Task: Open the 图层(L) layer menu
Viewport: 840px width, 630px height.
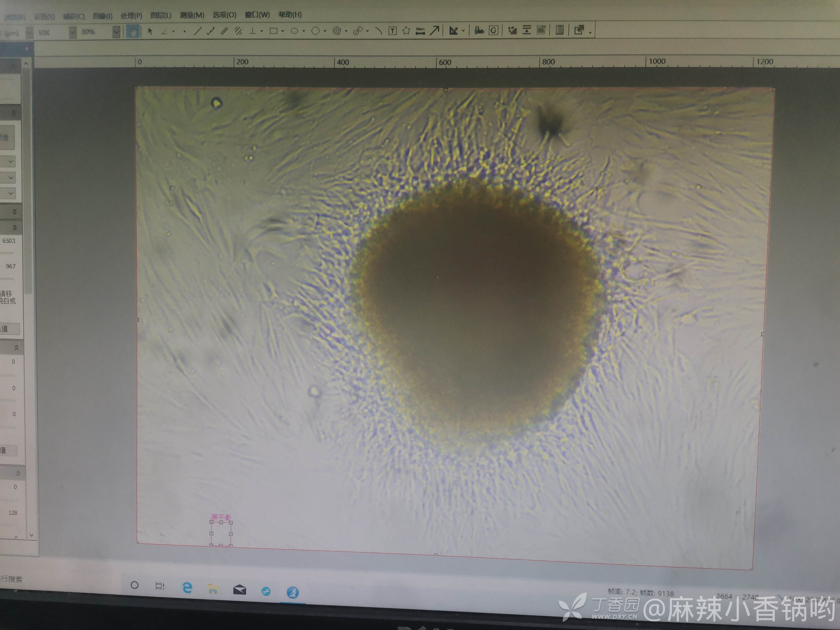Action: click(161, 16)
